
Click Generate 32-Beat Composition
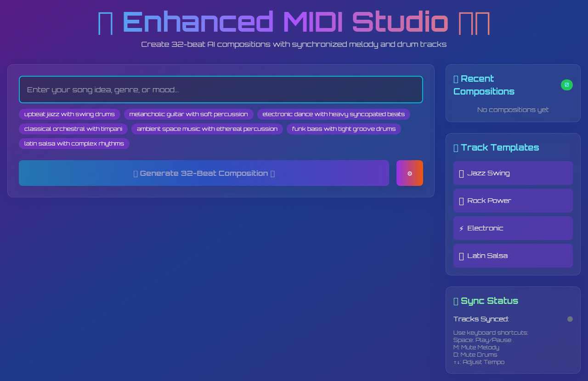tap(204, 173)
